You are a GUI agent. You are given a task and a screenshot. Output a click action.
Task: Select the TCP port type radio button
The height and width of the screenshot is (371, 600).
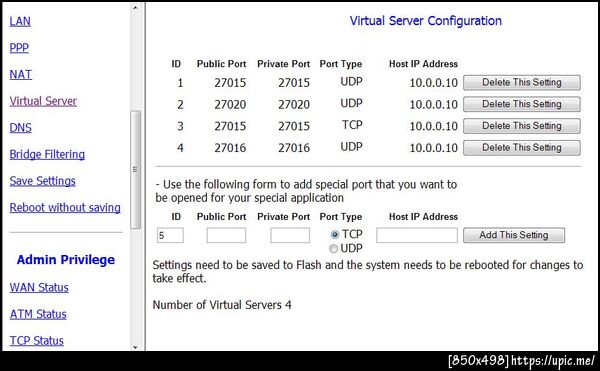click(335, 234)
